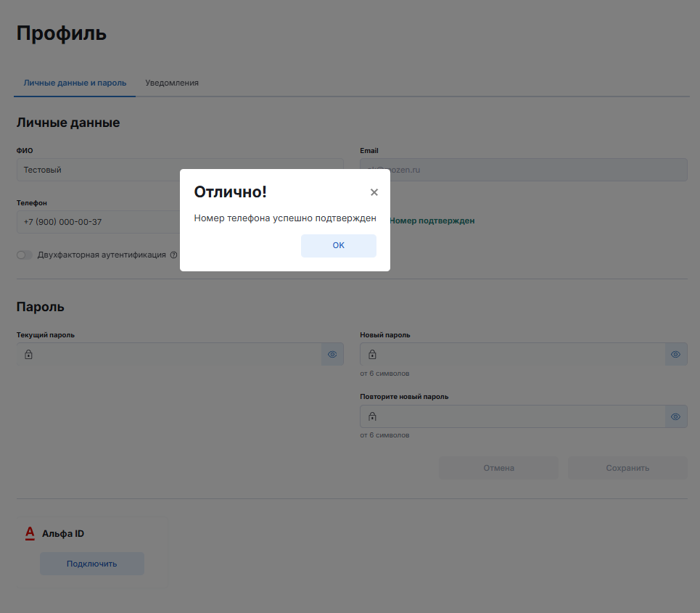Connect Альфа ID with the Подключить button
Viewport: 700px width, 613px height.
coord(92,564)
